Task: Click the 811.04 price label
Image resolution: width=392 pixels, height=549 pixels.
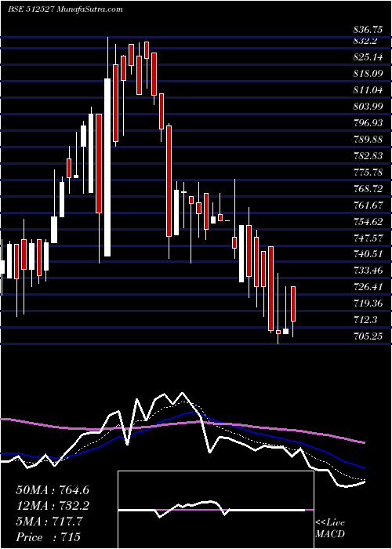Action: [369, 90]
